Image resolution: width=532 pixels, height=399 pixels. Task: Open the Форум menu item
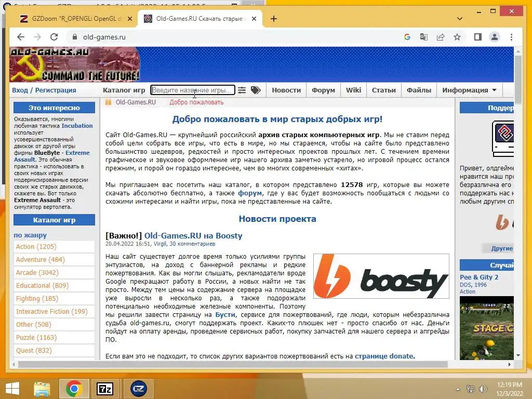point(323,90)
